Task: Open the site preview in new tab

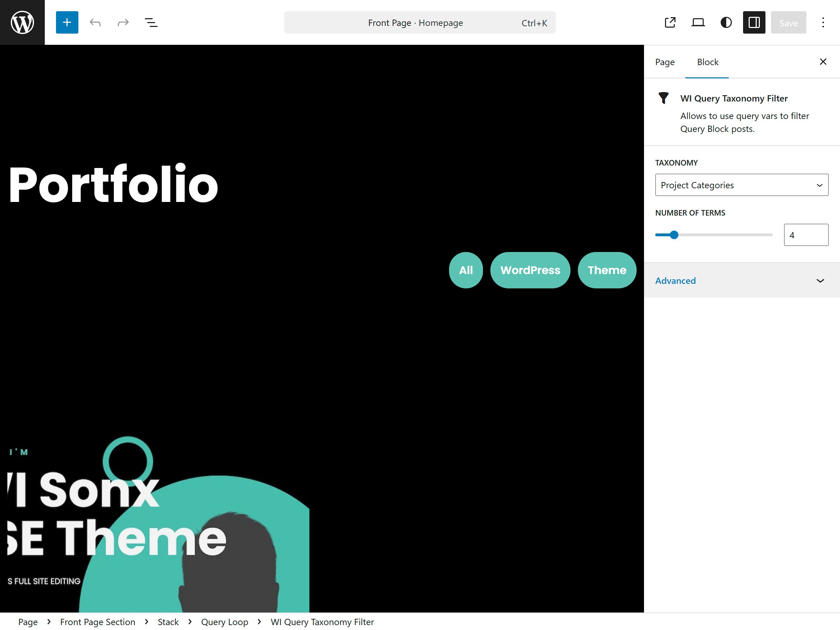Action: [x=670, y=22]
